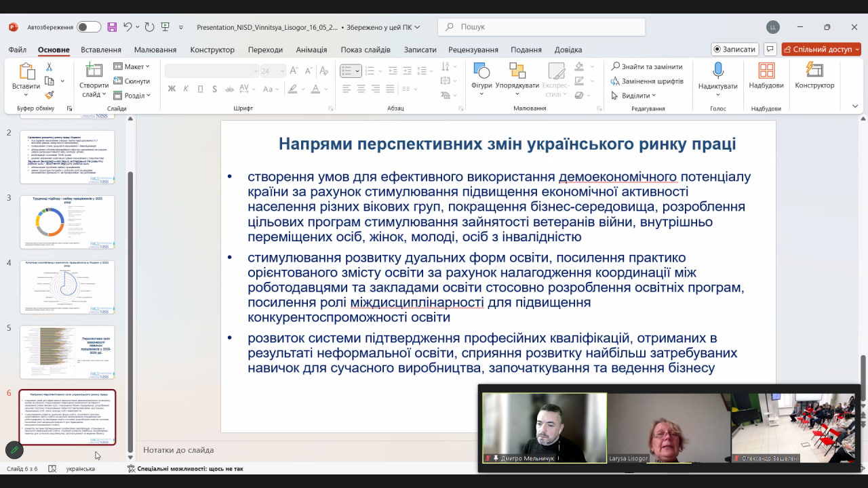Image resolution: width=868 pixels, height=488 pixels.
Task: Click the Пошук search field
Action: 541,27
